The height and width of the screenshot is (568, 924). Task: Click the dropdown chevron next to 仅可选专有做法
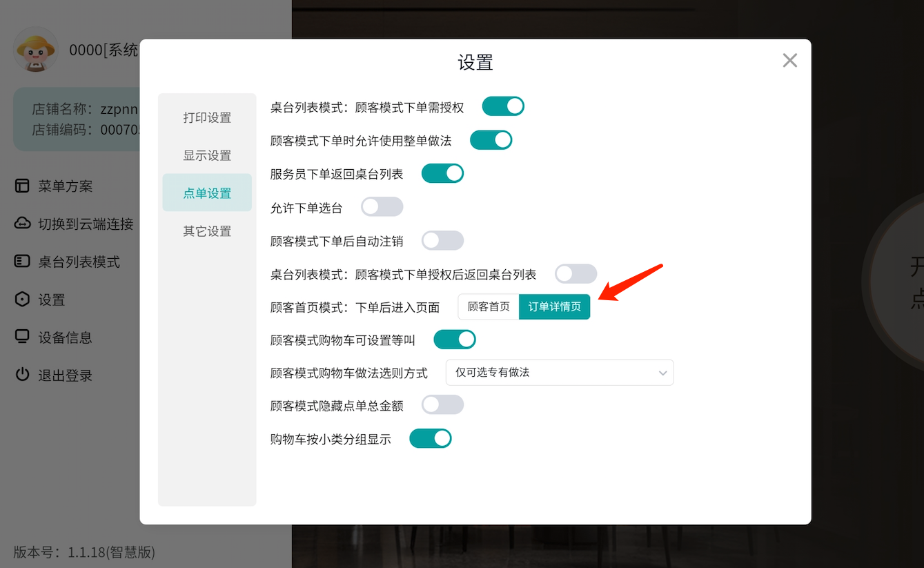click(x=662, y=372)
